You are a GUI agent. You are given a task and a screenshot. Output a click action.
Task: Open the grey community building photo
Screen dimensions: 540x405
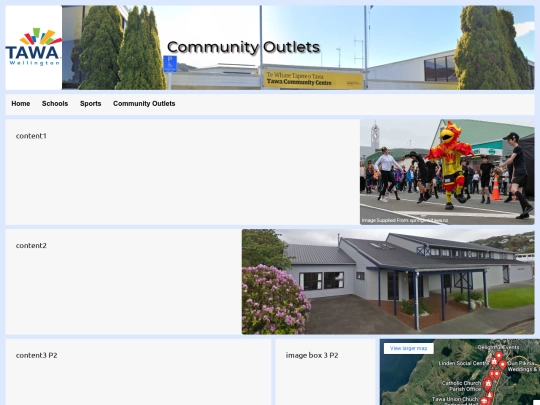point(388,282)
